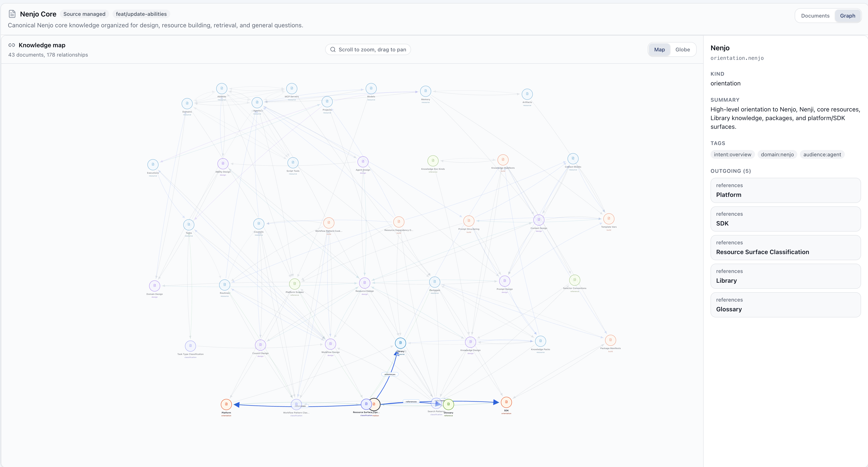Click the Councils node
Screen dimensions: 868x467
coord(259,223)
